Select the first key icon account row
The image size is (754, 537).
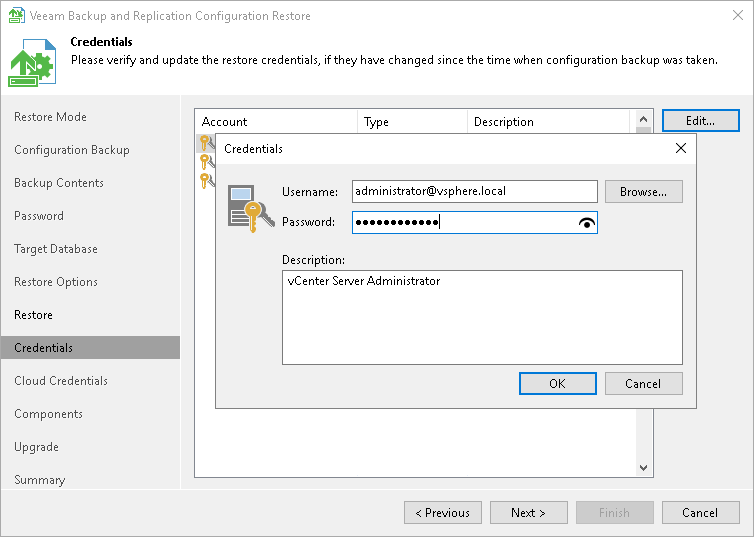tap(205, 143)
